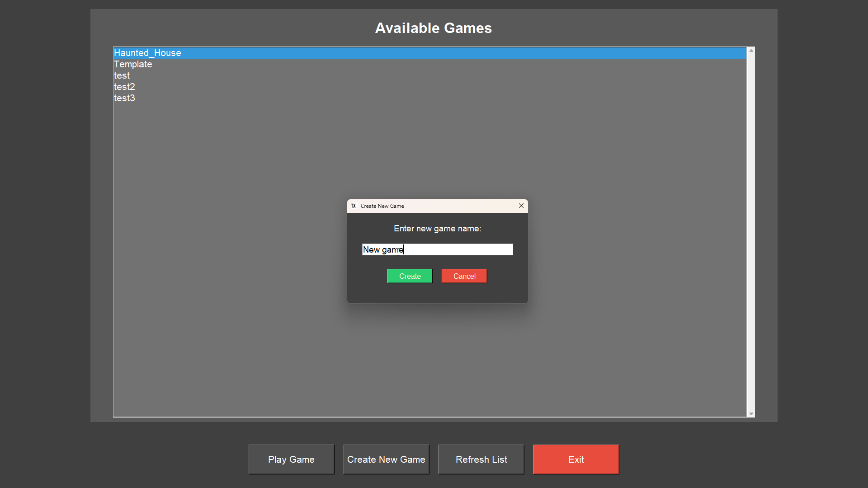The height and width of the screenshot is (488, 868).
Task: Choose the test entry in the list
Action: point(122,75)
